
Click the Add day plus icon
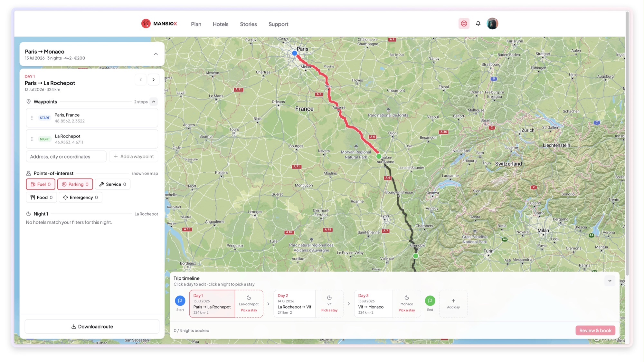click(x=453, y=301)
